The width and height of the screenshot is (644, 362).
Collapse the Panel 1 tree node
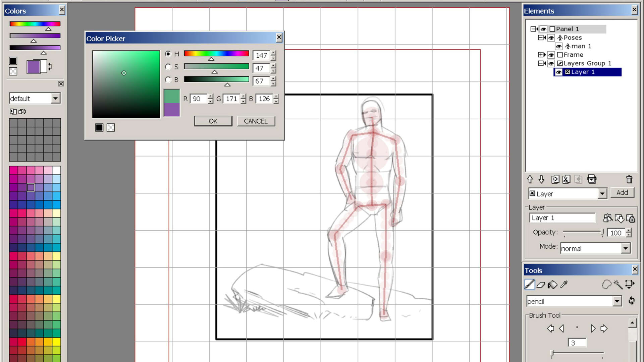click(533, 29)
